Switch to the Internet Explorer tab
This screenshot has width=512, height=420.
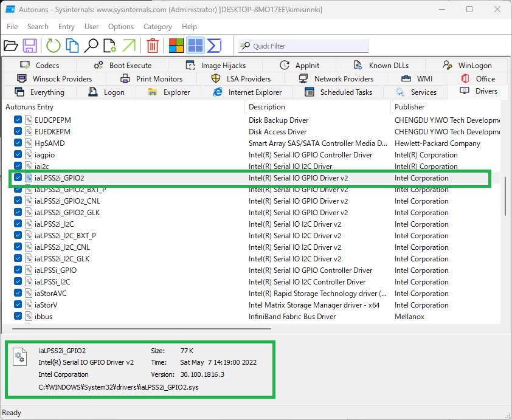point(247,92)
